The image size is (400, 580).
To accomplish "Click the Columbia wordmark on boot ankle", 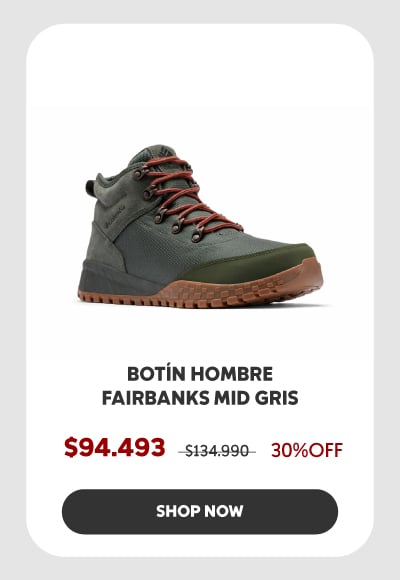I will (116, 215).
